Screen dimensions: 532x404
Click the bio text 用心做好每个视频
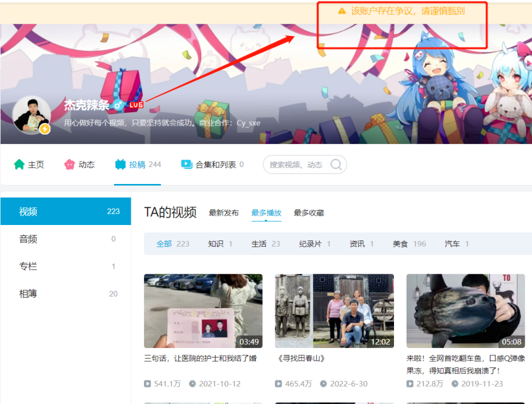click(x=162, y=123)
